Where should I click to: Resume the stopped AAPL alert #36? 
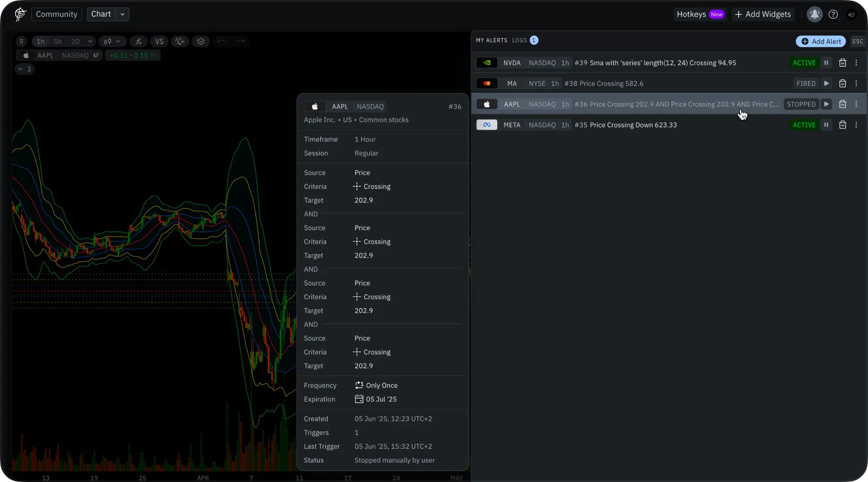point(826,104)
